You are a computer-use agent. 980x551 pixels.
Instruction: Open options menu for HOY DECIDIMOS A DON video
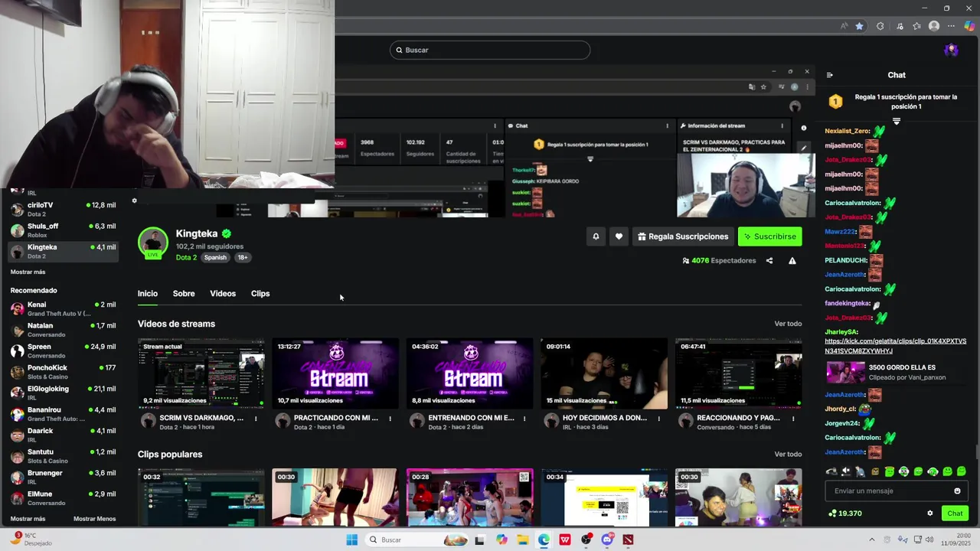click(658, 419)
